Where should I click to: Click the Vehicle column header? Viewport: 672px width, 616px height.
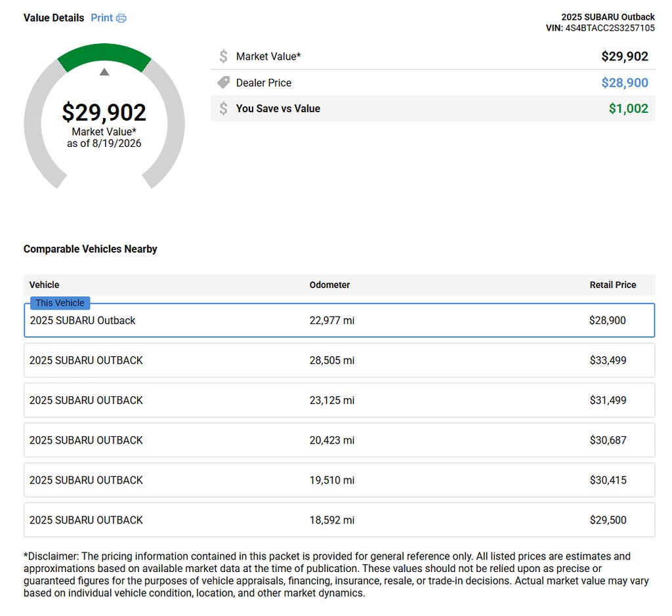[x=44, y=285]
